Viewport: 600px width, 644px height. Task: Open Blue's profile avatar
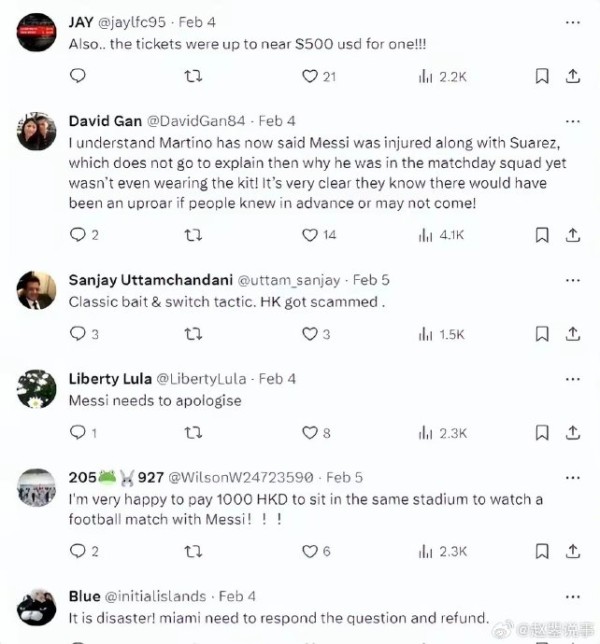tap(37, 607)
